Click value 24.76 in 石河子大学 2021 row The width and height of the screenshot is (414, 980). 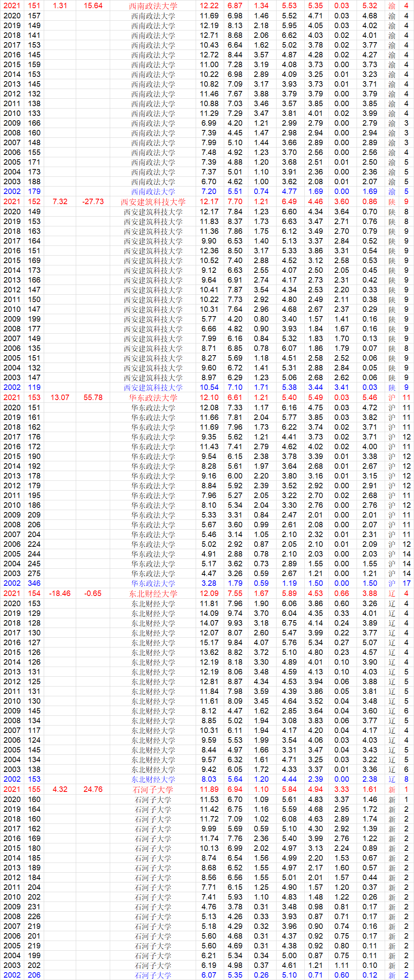click(93, 790)
